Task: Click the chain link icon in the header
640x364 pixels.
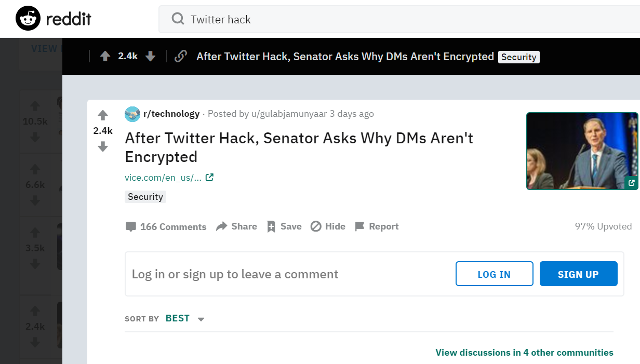Action: [x=180, y=56]
